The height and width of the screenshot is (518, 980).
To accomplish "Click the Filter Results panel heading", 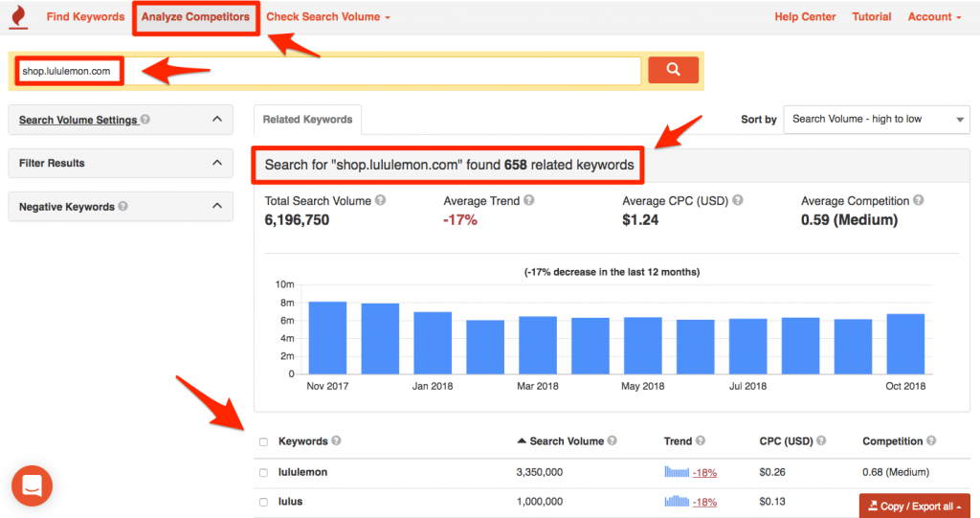I will pos(52,163).
